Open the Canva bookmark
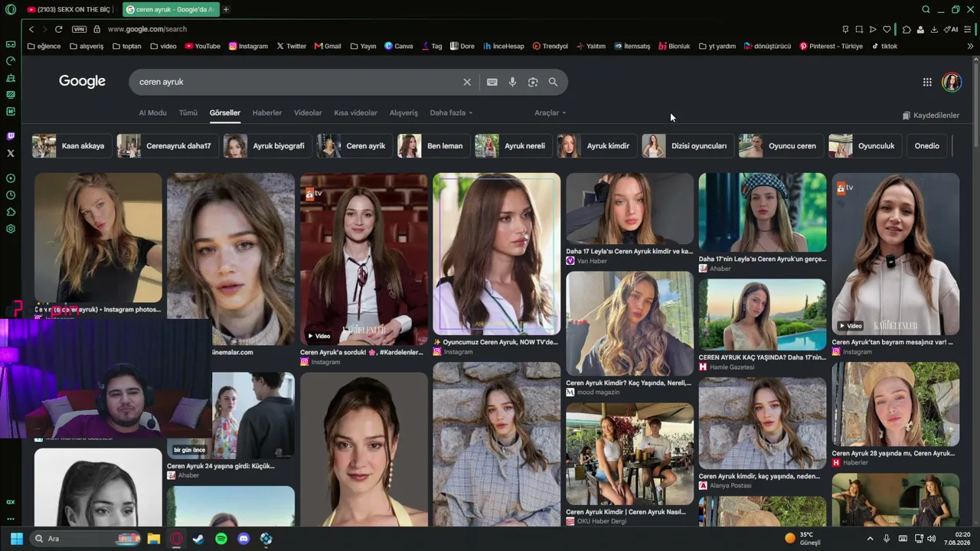 tap(399, 46)
